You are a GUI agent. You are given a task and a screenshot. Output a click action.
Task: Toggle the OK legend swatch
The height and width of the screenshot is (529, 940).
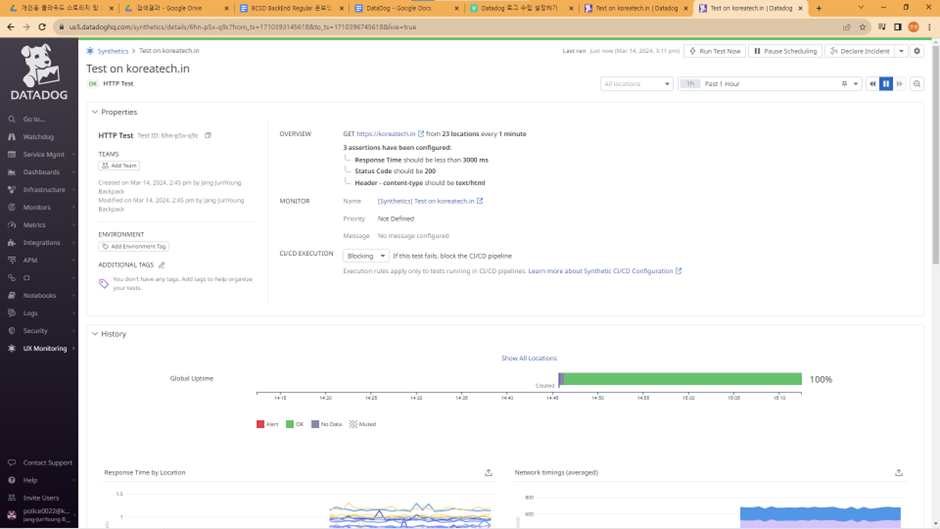click(x=290, y=424)
